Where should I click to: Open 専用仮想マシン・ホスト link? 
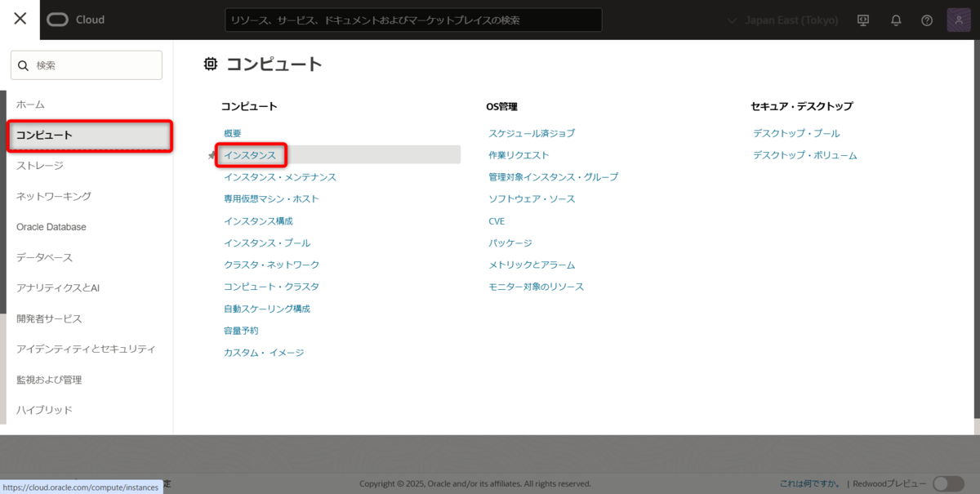(271, 199)
